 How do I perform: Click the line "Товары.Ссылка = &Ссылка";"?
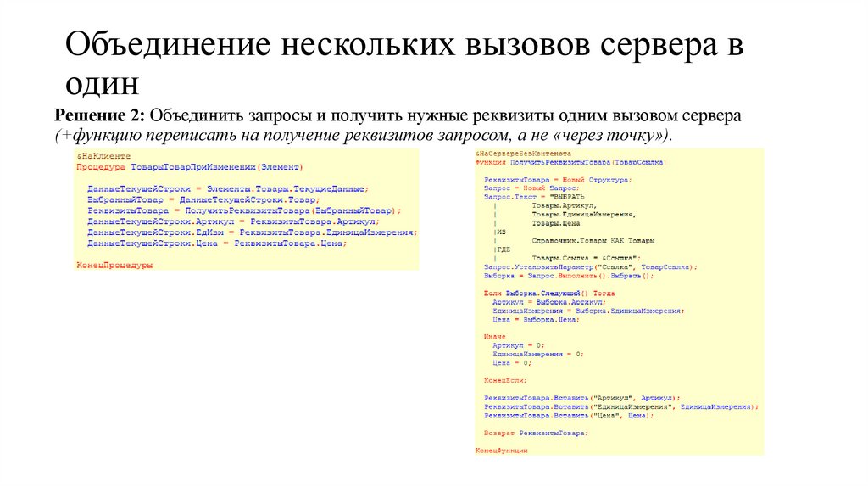(x=586, y=258)
